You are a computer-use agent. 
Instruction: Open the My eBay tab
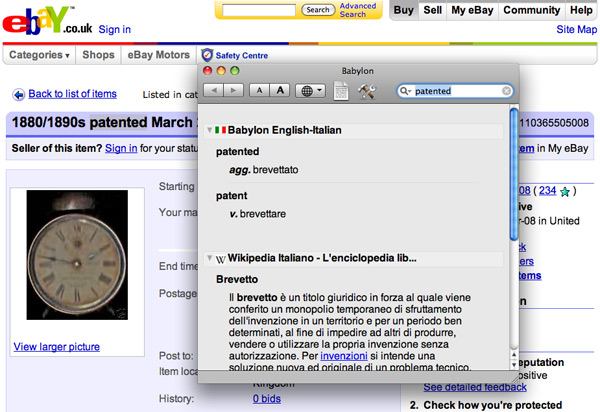472,10
